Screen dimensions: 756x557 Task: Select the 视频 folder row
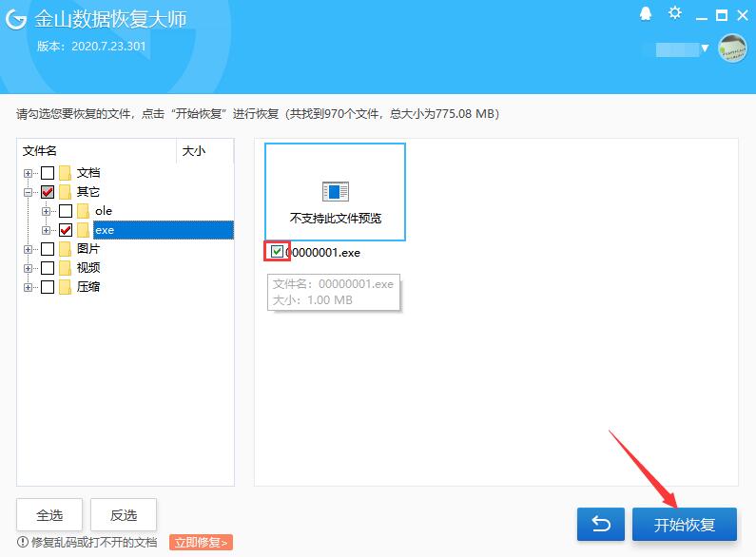point(88,268)
